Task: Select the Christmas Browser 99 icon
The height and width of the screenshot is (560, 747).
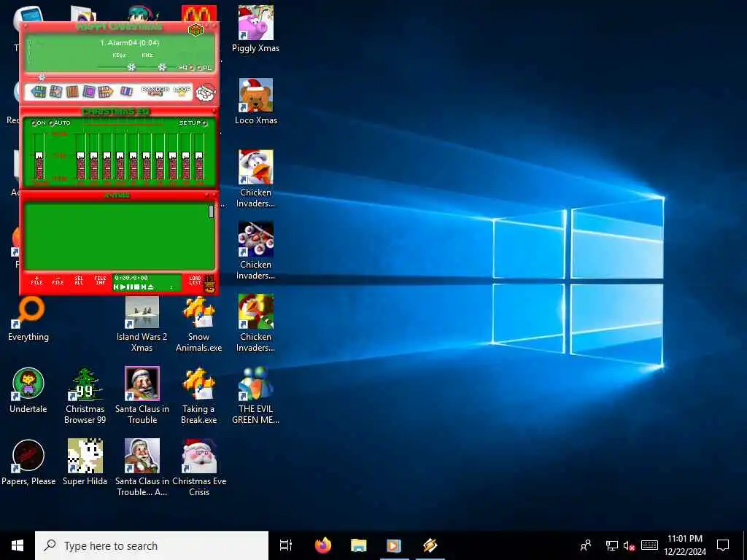Action: [x=85, y=395]
